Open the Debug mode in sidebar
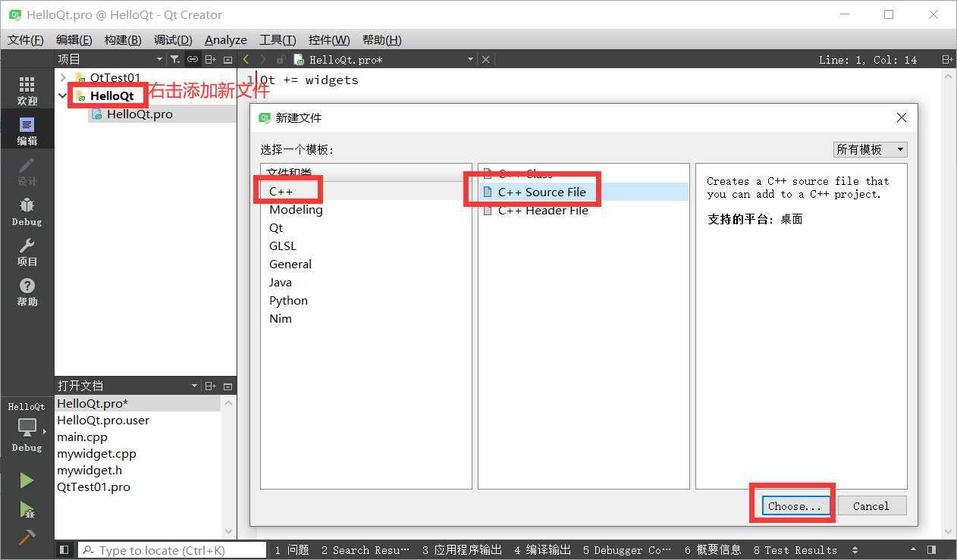Screen dimensions: 957x560 pos(27,211)
